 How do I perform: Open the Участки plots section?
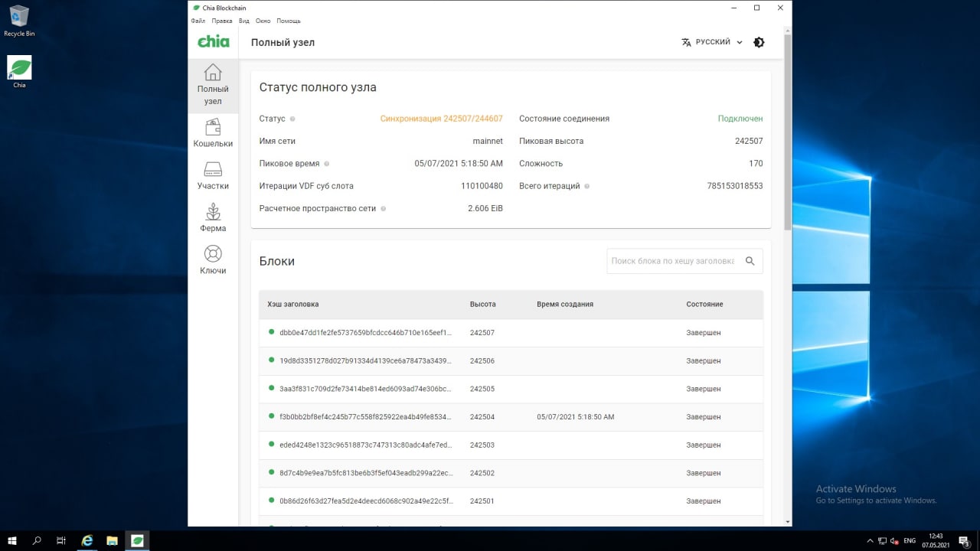click(213, 176)
